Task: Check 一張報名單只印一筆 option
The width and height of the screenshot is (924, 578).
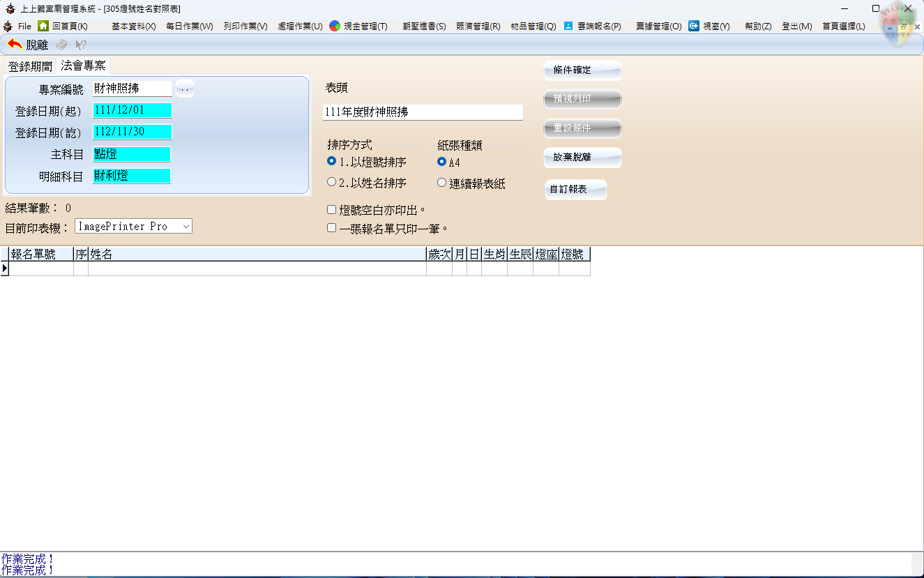Action: point(331,227)
